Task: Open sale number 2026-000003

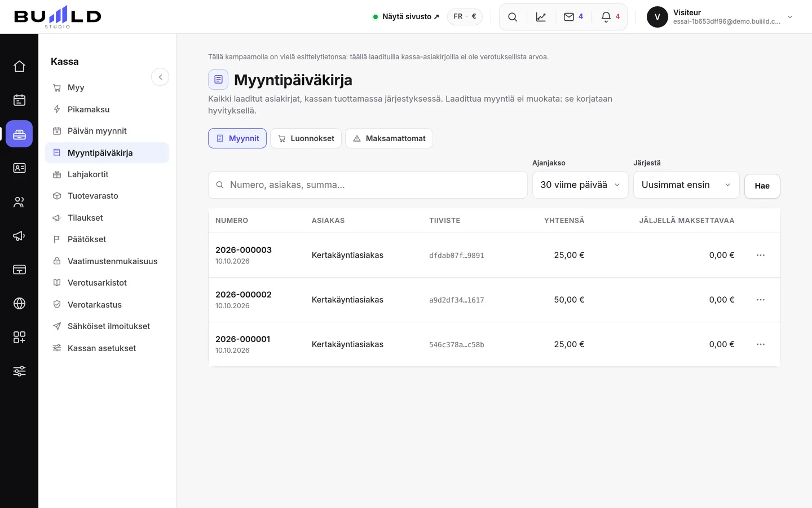Action: pos(244,250)
